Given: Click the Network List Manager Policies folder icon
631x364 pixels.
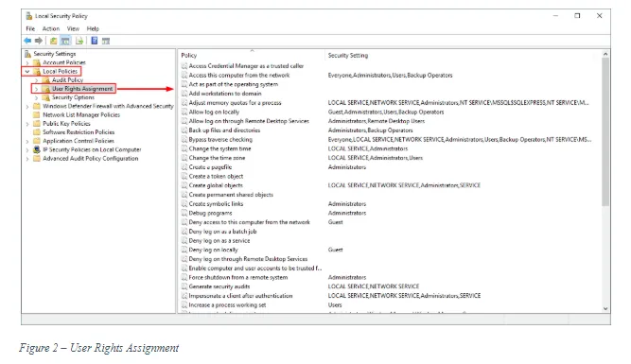Looking at the screenshot, I should pos(37,114).
